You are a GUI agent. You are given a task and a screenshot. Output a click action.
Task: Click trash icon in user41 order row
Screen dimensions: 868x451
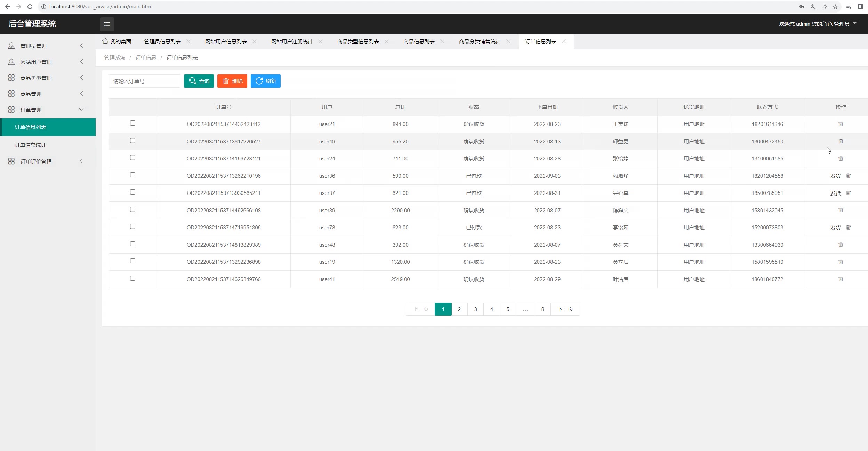(x=841, y=279)
